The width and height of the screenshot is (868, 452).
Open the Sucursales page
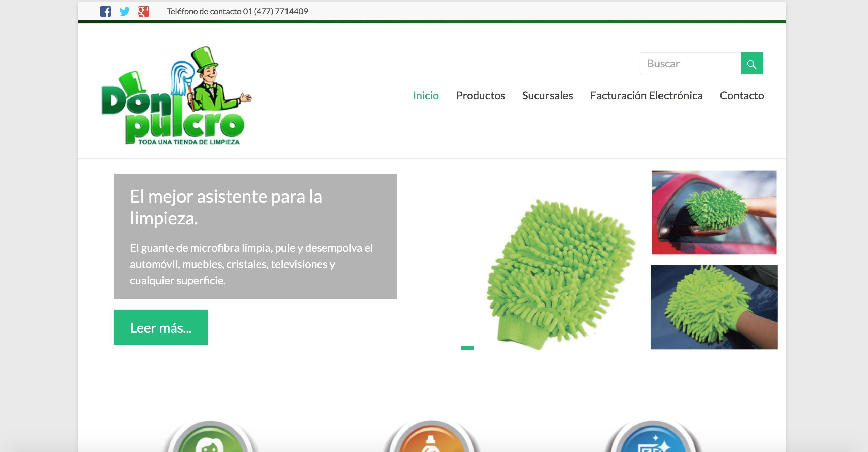pyautogui.click(x=547, y=96)
